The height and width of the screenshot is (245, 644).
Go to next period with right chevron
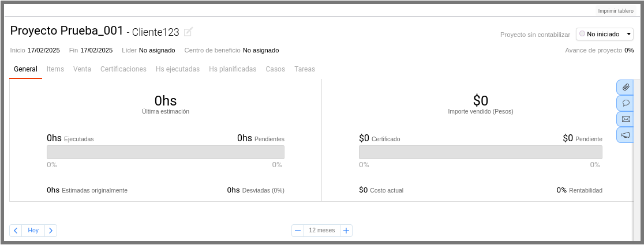pos(51,231)
